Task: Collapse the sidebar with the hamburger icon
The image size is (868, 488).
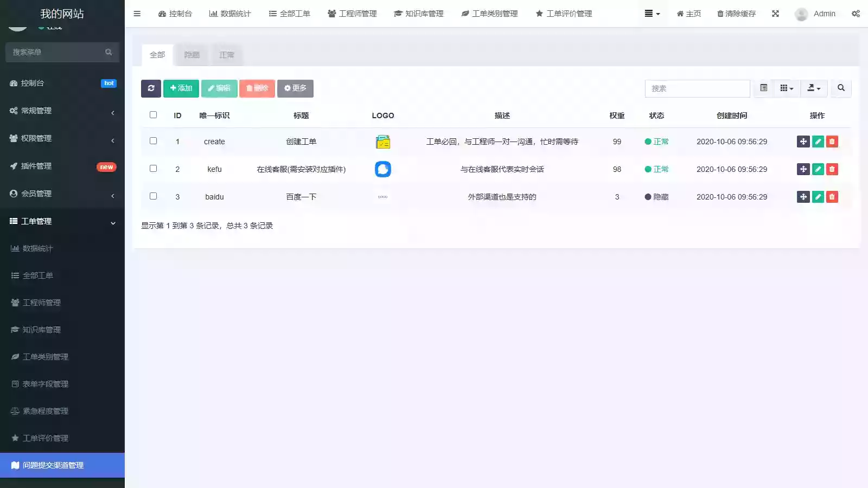Action: tap(137, 14)
